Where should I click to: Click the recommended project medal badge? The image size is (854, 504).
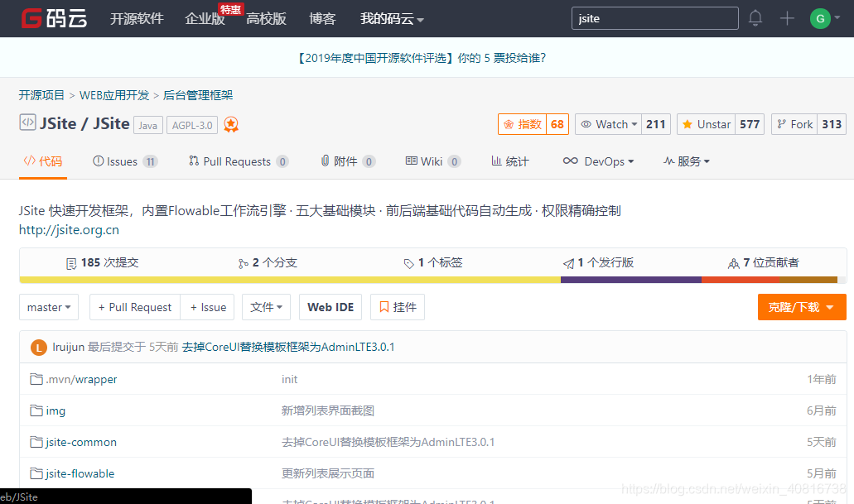click(231, 125)
